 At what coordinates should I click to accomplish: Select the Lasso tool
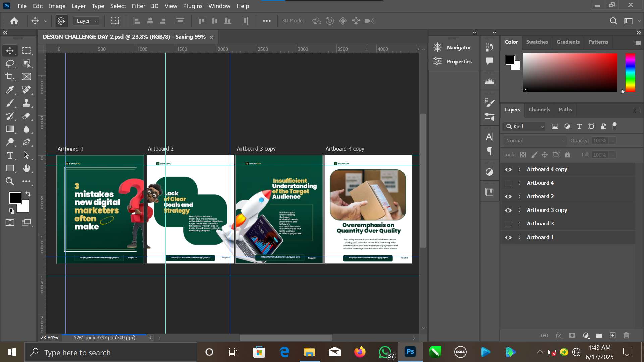[x=10, y=64]
